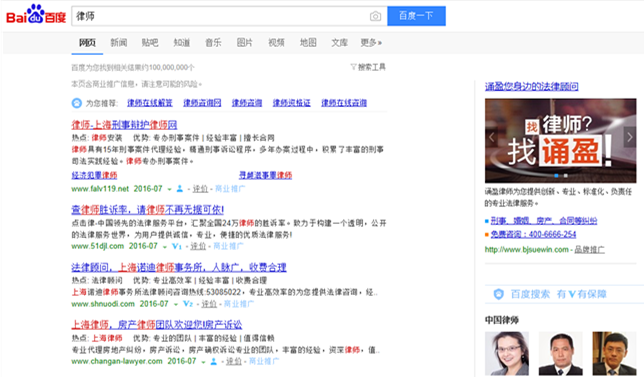Click the user icon beside www.falv119.net

point(179,189)
